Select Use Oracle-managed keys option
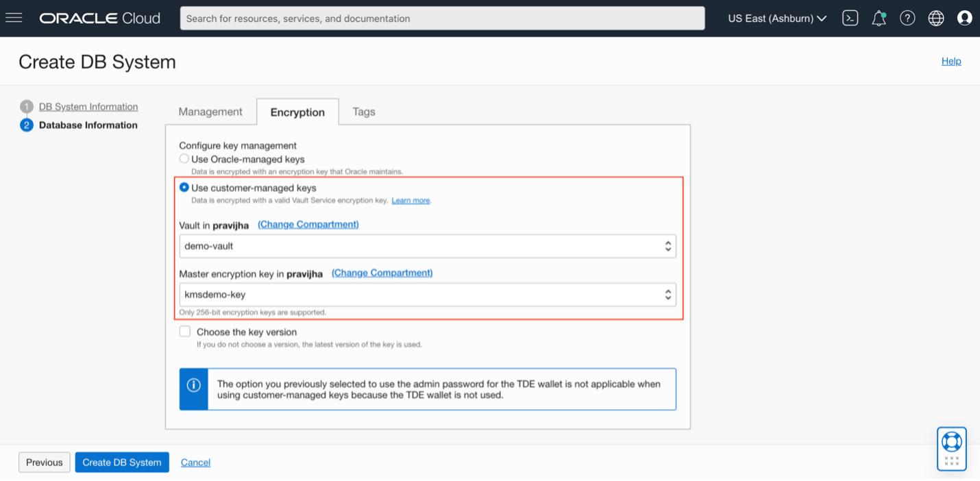 [184, 159]
